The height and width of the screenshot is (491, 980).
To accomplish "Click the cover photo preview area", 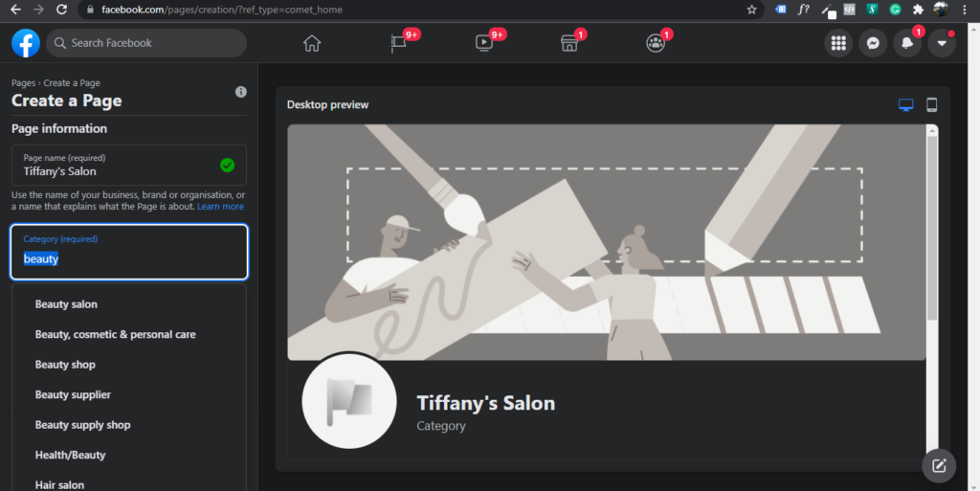I will tap(606, 242).
